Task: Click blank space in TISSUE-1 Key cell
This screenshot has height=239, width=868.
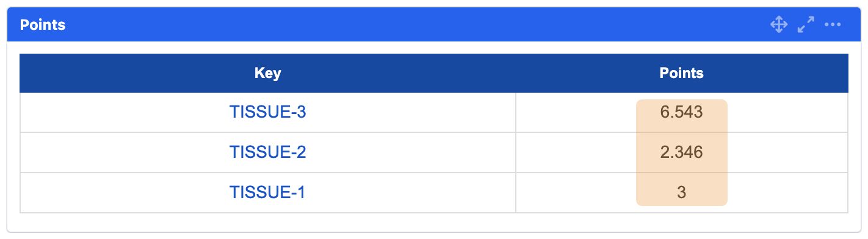Action: point(122,193)
